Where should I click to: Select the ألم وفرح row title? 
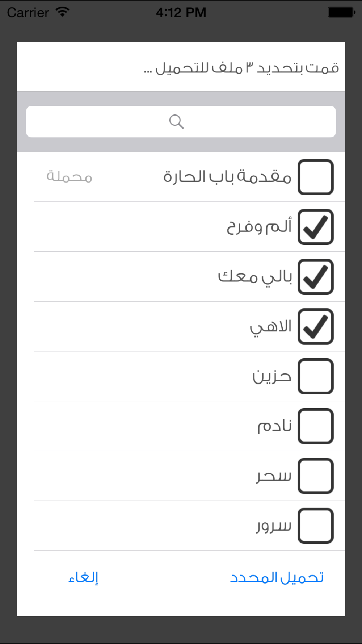click(x=259, y=227)
